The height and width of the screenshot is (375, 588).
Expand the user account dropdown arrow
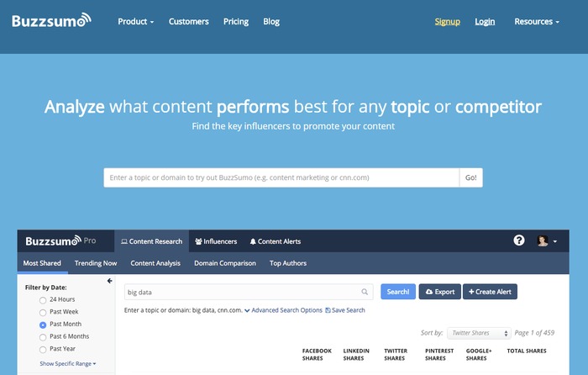pyautogui.click(x=555, y=241)
